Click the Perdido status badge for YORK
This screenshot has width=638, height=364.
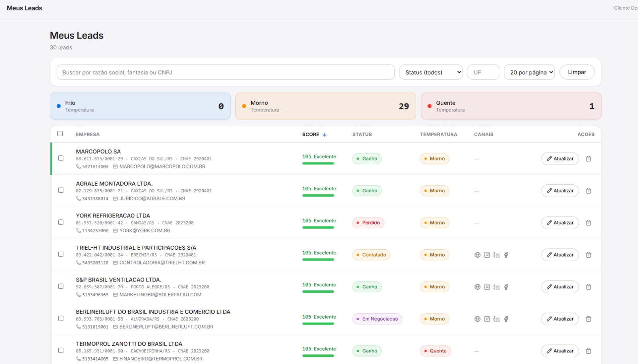[368, 223]
